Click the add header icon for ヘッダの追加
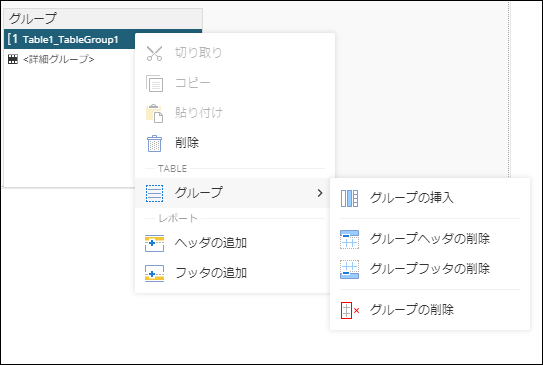 (154, 243)
